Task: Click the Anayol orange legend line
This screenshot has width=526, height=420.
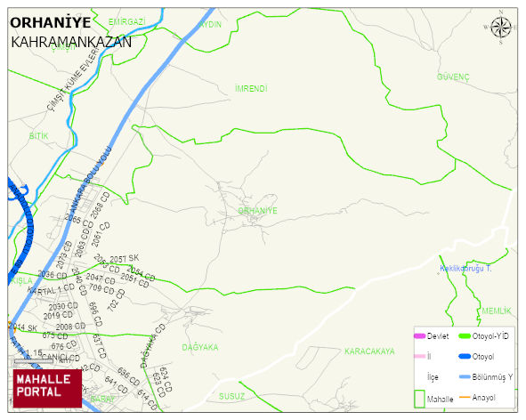Action: pos(465,397)
